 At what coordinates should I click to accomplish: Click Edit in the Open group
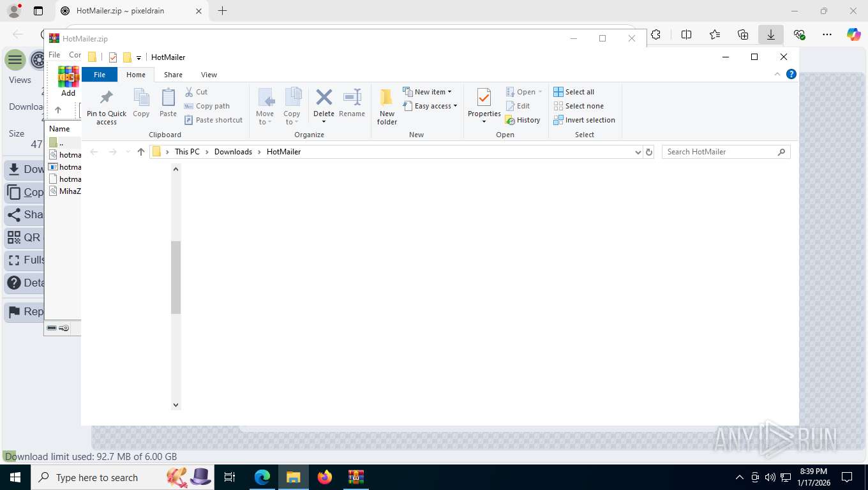tap(518, 106)
